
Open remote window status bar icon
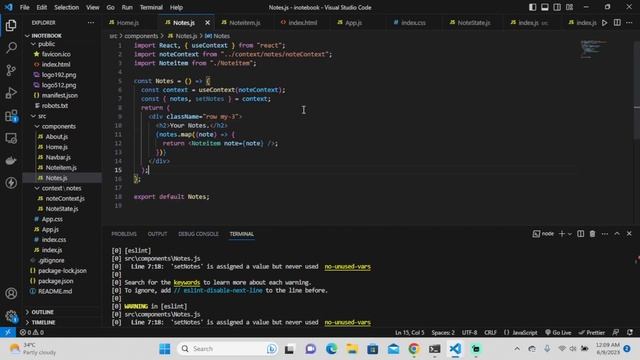(x=8, y=332)
